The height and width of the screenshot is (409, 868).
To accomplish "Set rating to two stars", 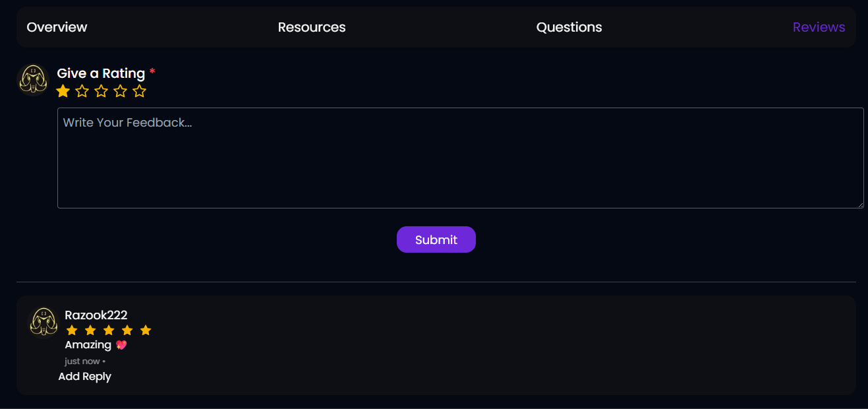I will point(82,91).
